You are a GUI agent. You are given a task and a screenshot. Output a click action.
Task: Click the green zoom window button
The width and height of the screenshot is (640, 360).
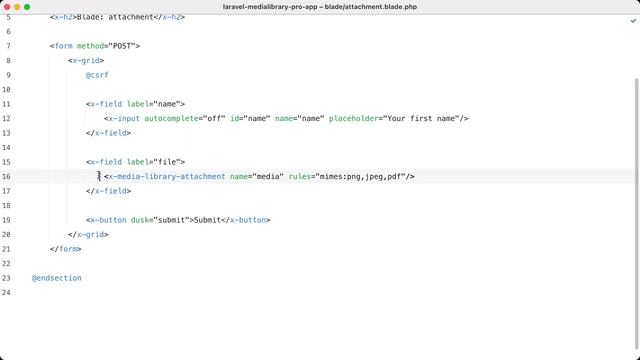point(27,7)
